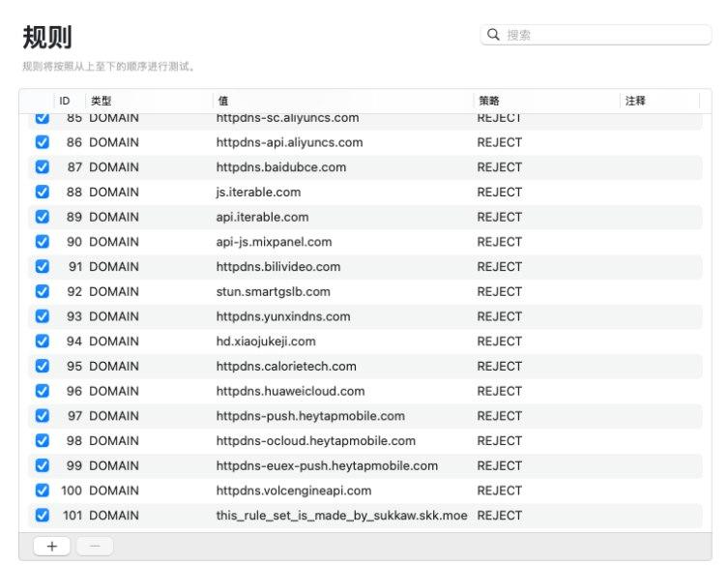The width and height of the screenshot is (728, 565).
Task: Click the minus button to remove rule
Action: 94,546
